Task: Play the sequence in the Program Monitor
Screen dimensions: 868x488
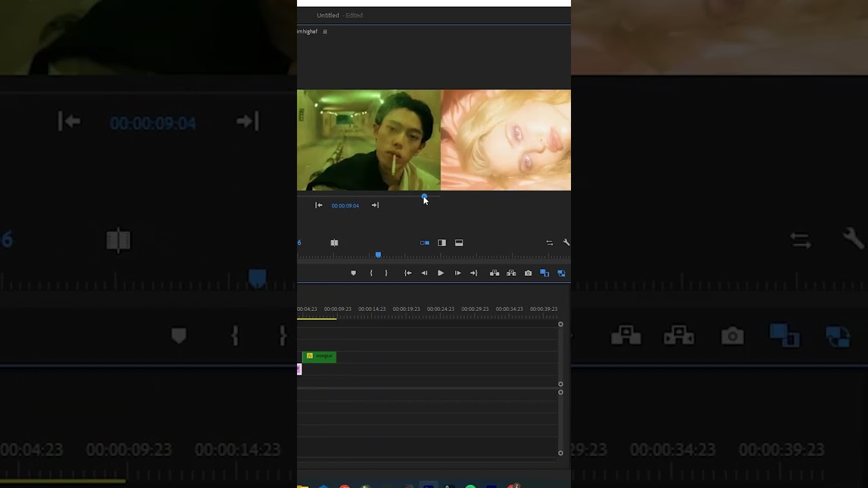Action: pos(441,273)
